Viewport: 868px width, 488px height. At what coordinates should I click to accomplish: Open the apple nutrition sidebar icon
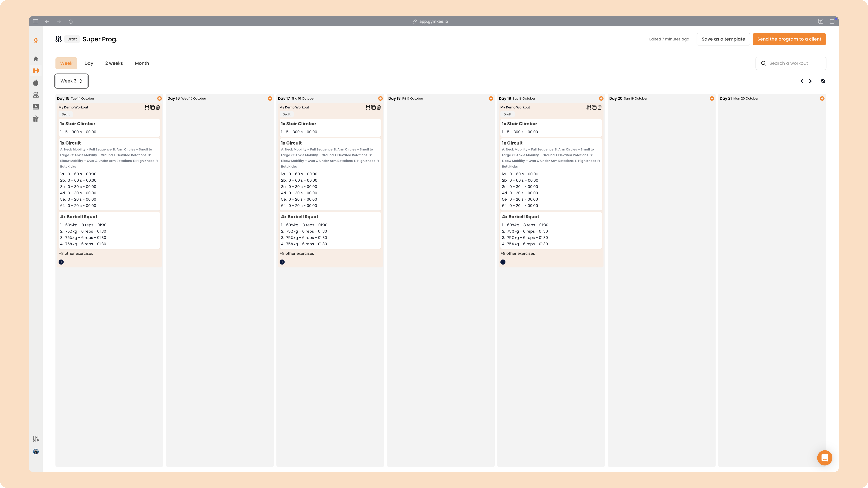36,83
